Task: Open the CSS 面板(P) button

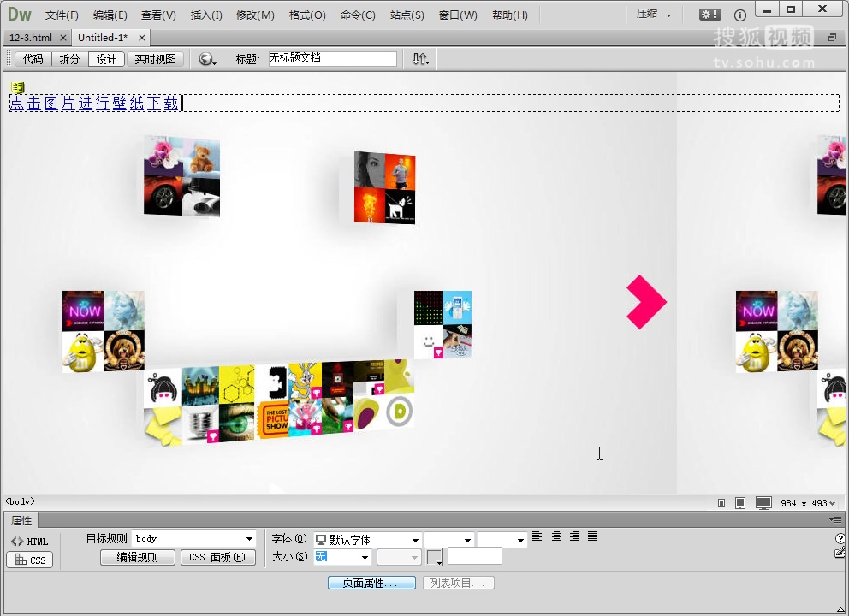Action: (x=217, y=557)
